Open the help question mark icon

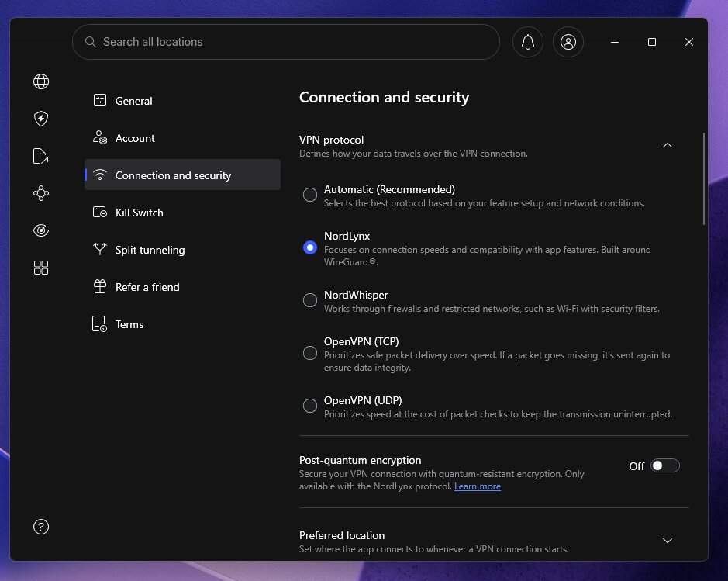pos(41,527)
